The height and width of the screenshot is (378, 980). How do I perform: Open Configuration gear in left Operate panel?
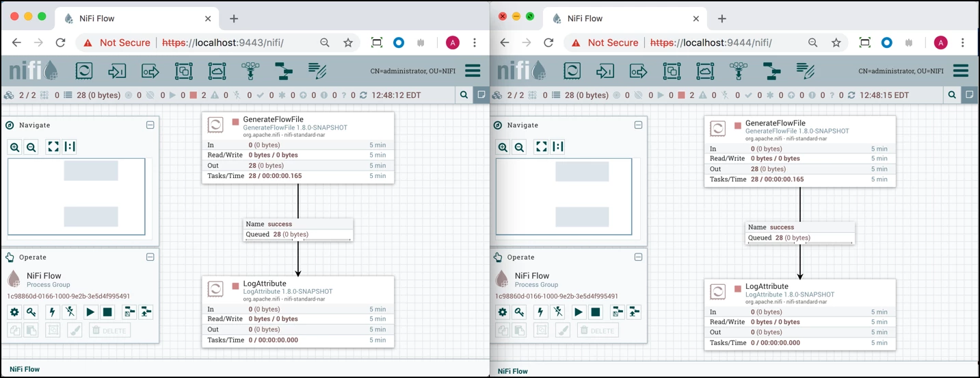pyautogui.click(x=14, y=312)
